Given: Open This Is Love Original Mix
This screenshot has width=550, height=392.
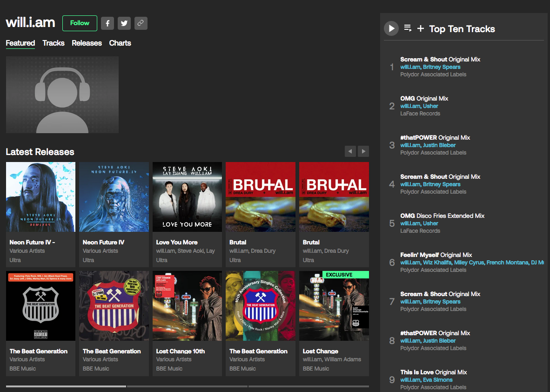Looking at the screenshot, I should pos(434,372).
